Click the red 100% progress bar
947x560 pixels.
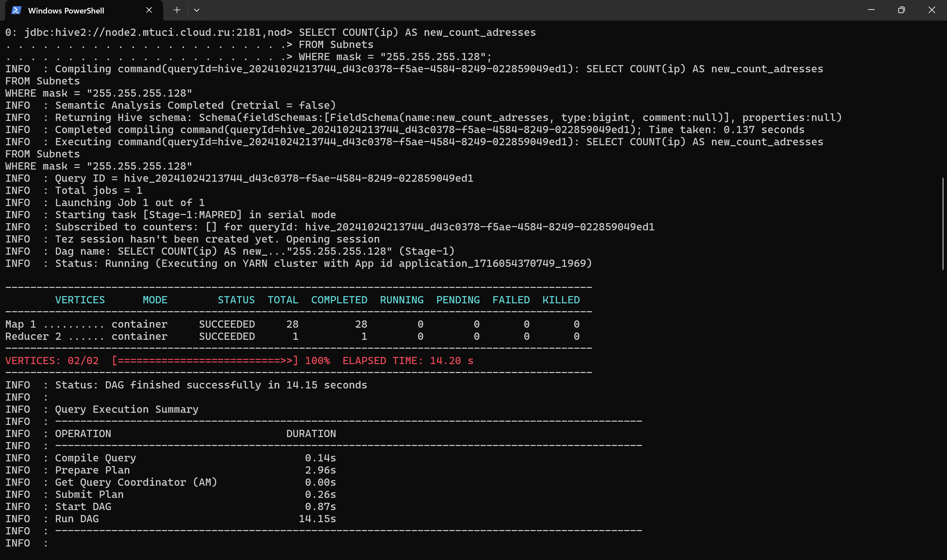tap(205, 361)
